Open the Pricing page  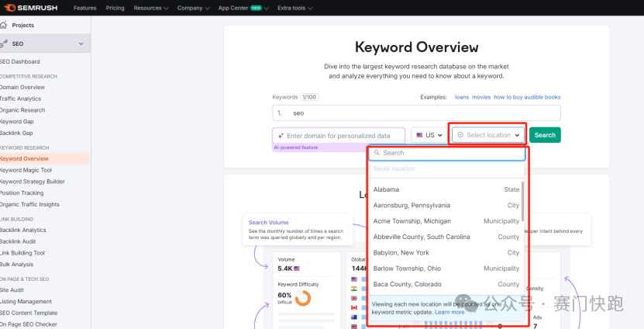pos(115,8)
